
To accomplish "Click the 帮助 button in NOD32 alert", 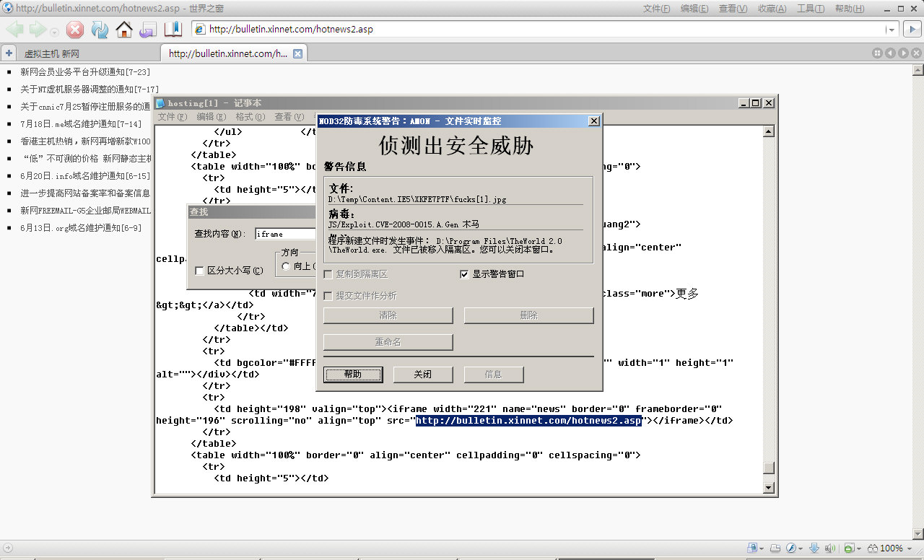I will [353, 375].
